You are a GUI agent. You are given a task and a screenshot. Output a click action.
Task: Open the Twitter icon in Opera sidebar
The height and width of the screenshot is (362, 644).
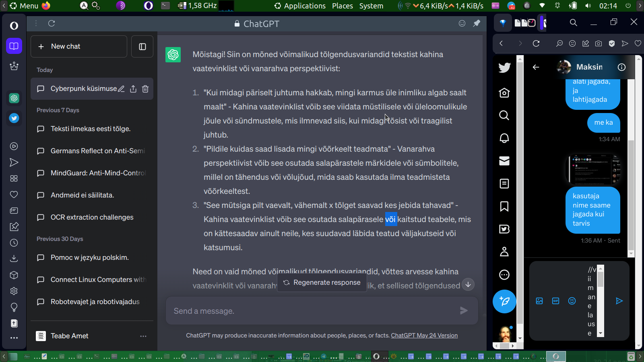pos(14,118)
